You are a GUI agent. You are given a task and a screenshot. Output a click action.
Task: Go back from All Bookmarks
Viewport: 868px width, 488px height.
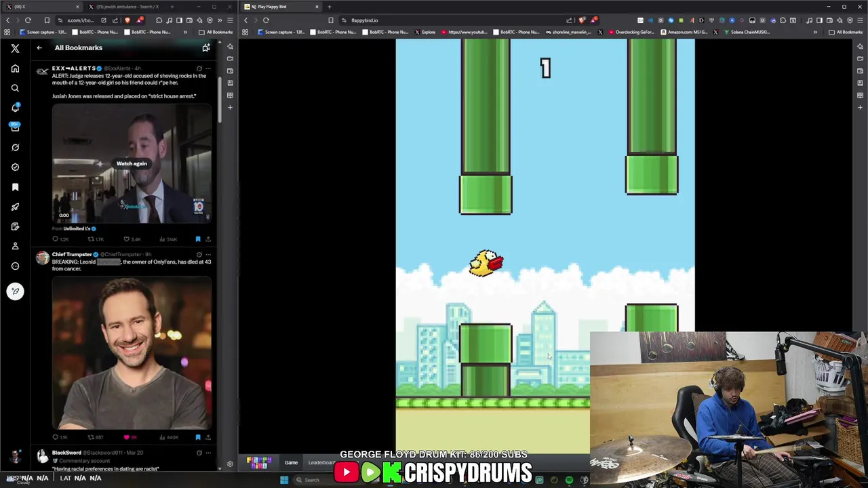click(39, 47)
